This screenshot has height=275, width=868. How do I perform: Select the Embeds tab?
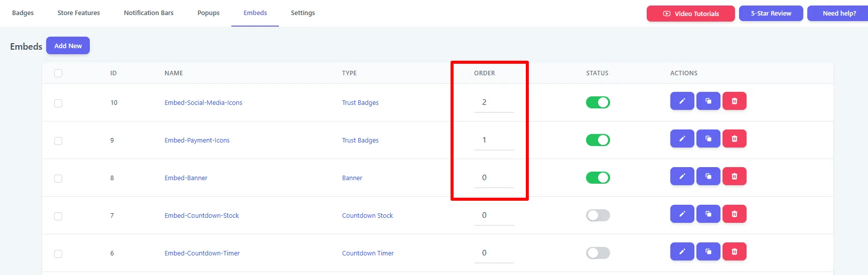click(x=255, y=13)
